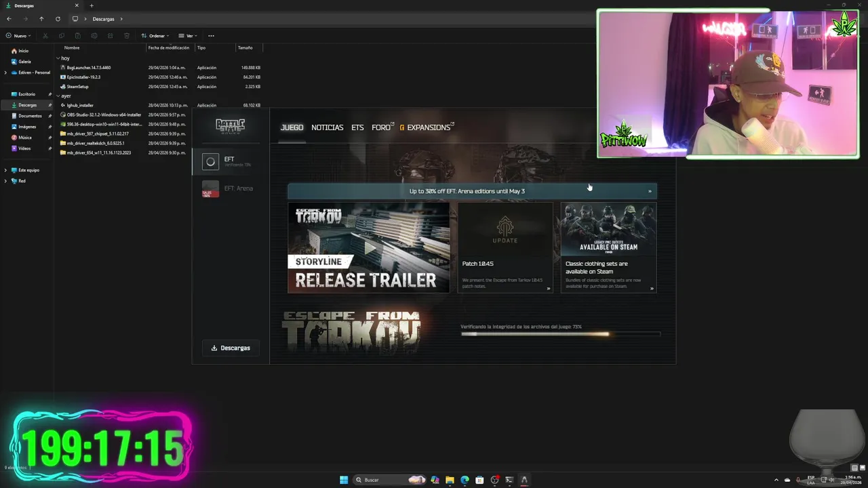
Task: Refresh the Descargas folder view
Action: click(58, 19)
